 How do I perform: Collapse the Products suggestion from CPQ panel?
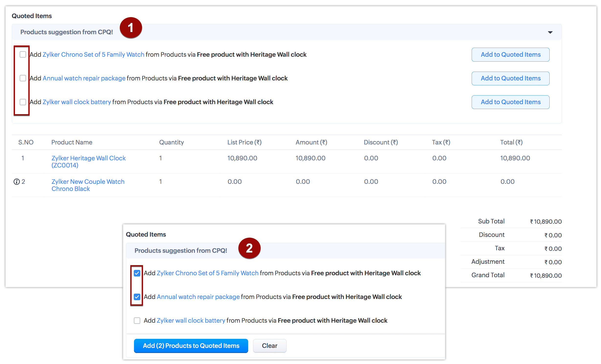(550, 32)
